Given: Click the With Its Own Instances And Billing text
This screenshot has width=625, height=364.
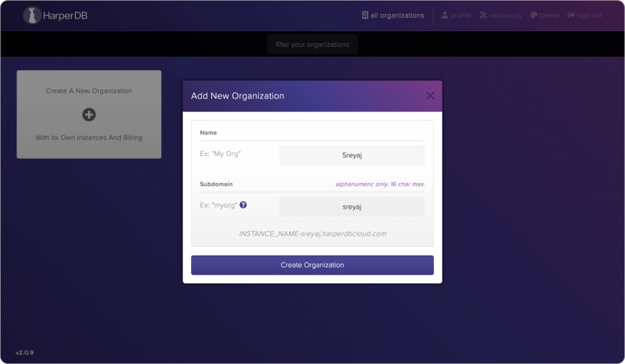Looking at the screenshot, I should [89, 138].
